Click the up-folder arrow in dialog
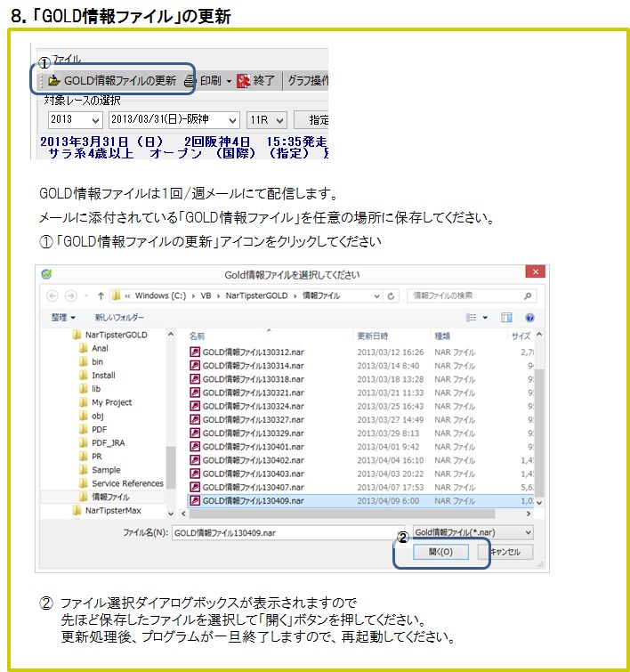This screenshot has height=672, width=630. coord(101,296)
